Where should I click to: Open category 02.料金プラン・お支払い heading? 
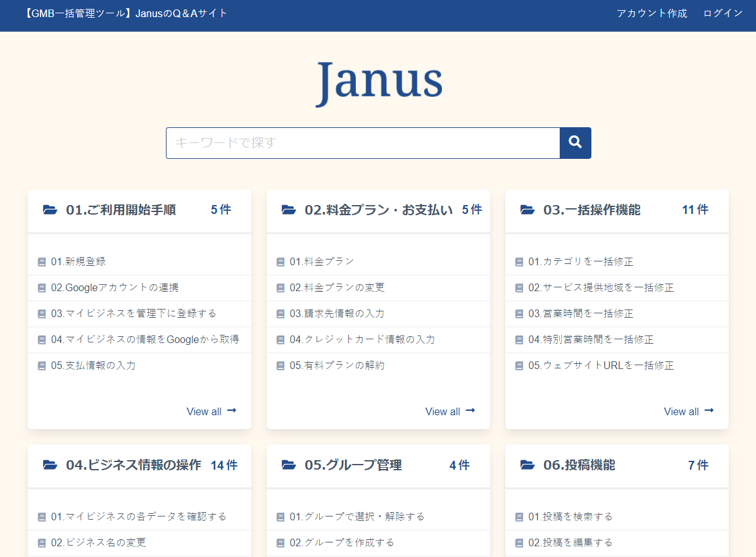(379, 210)
